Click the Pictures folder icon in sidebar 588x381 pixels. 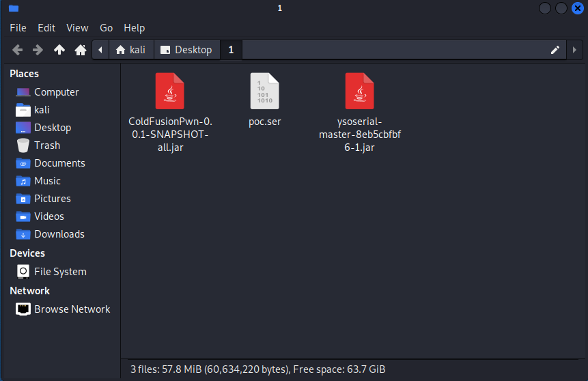pyautogui.click(x=23, y=199)
